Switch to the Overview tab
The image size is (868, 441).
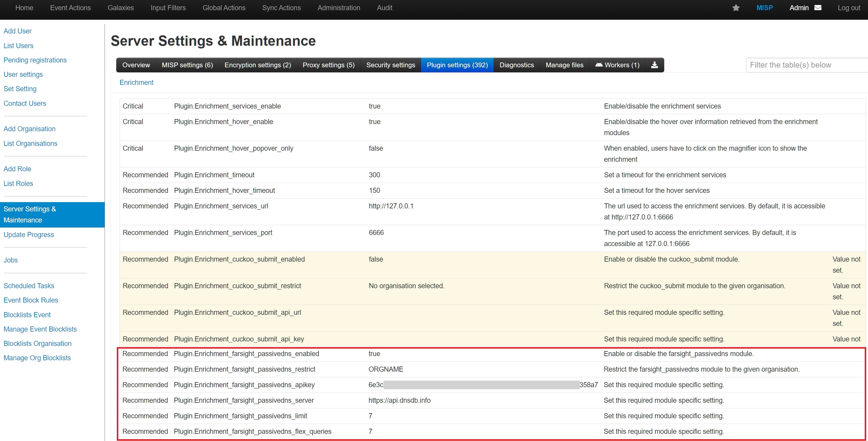136,65
